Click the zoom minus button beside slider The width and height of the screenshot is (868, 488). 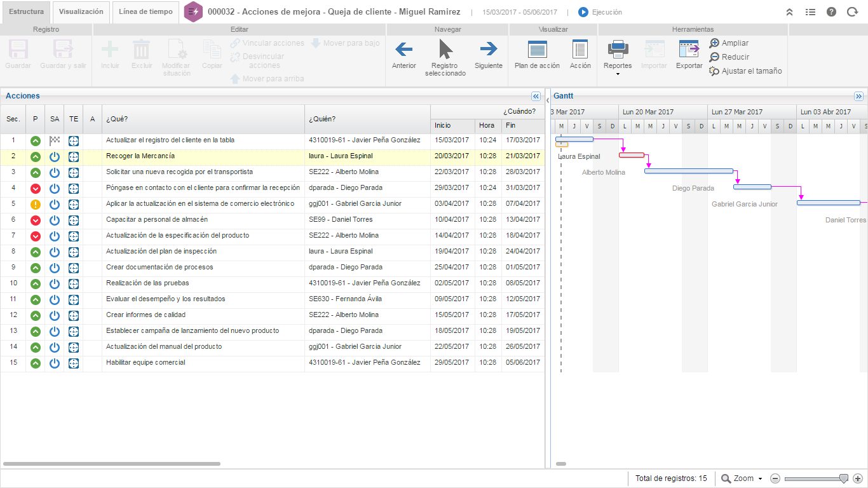[775, 478]
